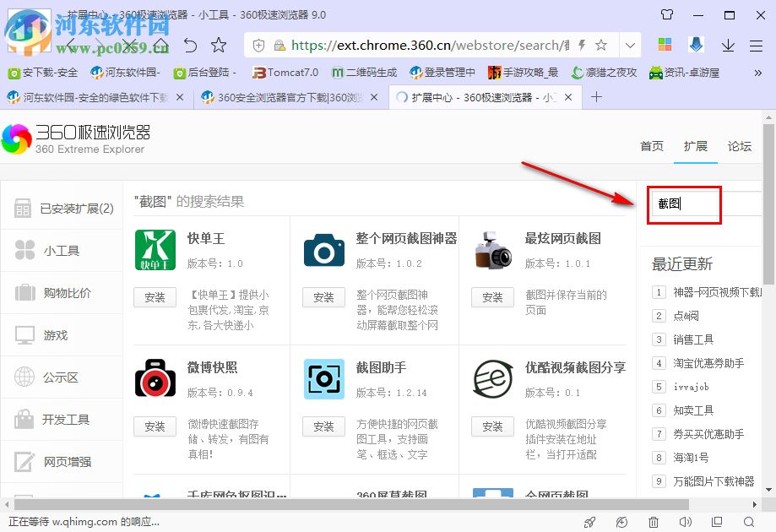Click the magnifier search icon in status bar
The width and height of the screenshot is (776, 532).
(x=748, y=522)
